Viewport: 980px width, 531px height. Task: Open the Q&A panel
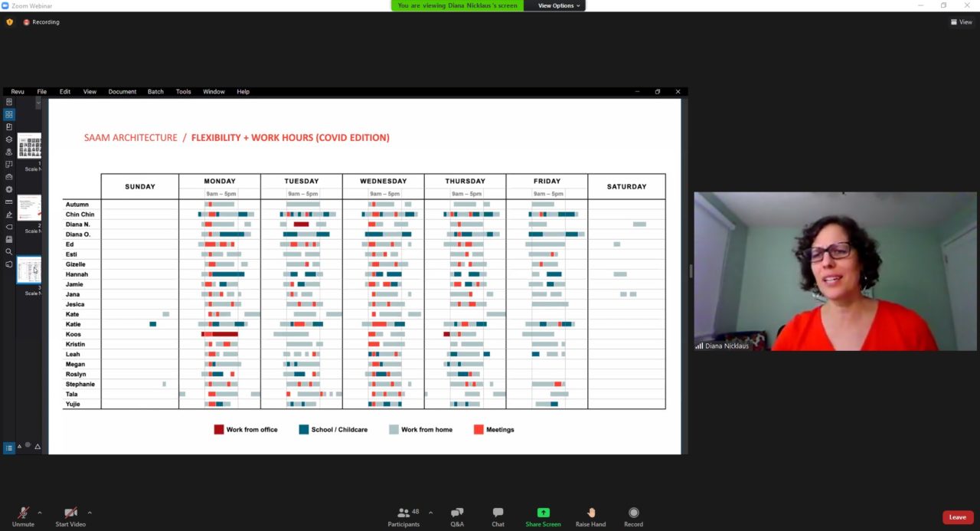[457, 515]
